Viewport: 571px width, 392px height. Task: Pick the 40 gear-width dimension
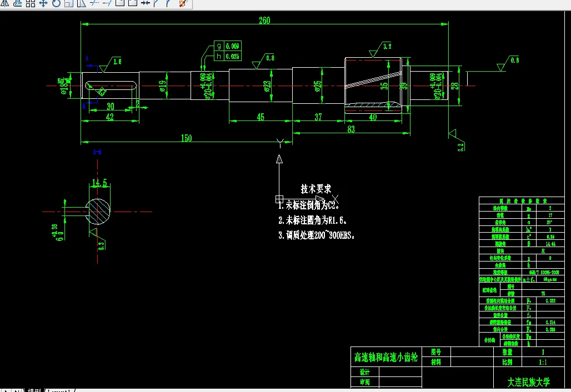[x=373, y=117]
